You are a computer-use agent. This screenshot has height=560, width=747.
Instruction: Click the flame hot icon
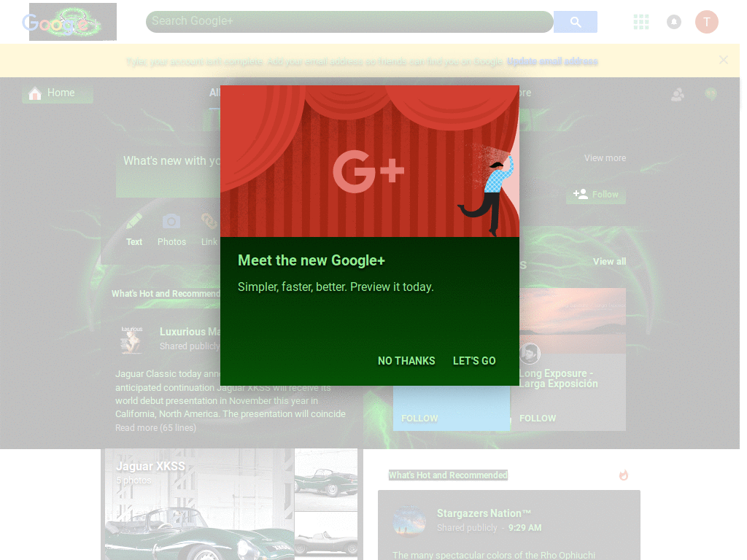(623, 475)
